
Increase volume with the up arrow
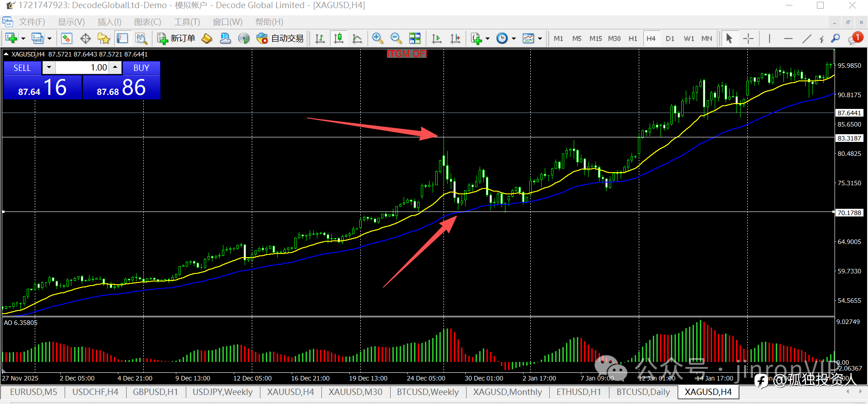pos(115,68)
